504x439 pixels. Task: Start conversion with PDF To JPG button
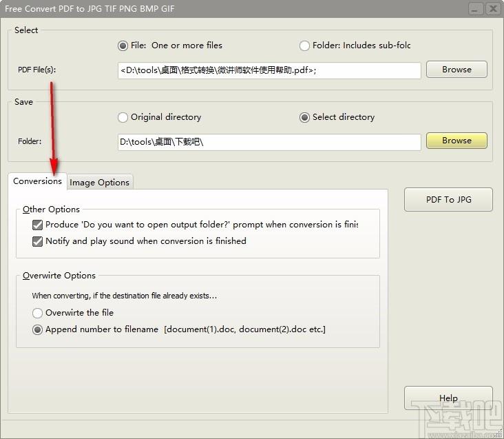pos(448,199)
